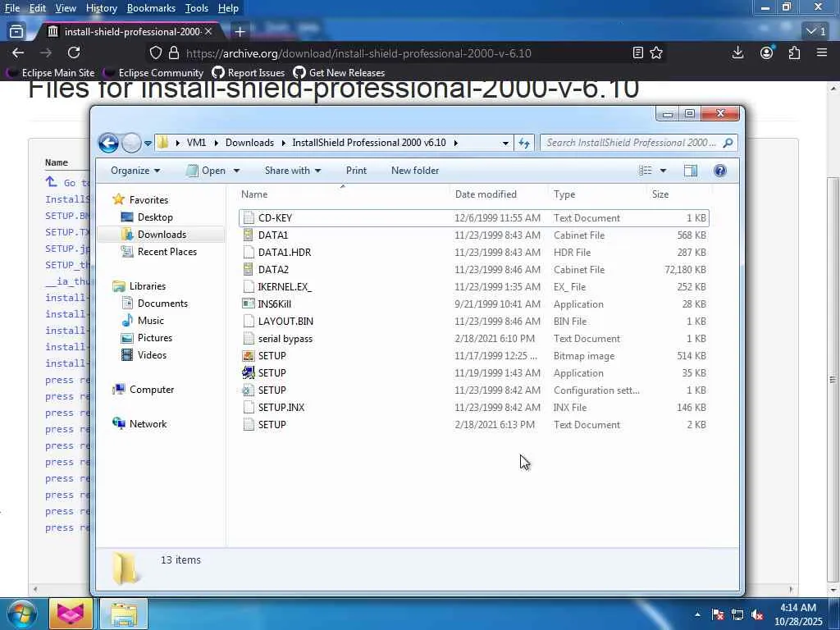The image size is (840, 630).
Task: Click the Change your view icon
Action: coord(646,171)
